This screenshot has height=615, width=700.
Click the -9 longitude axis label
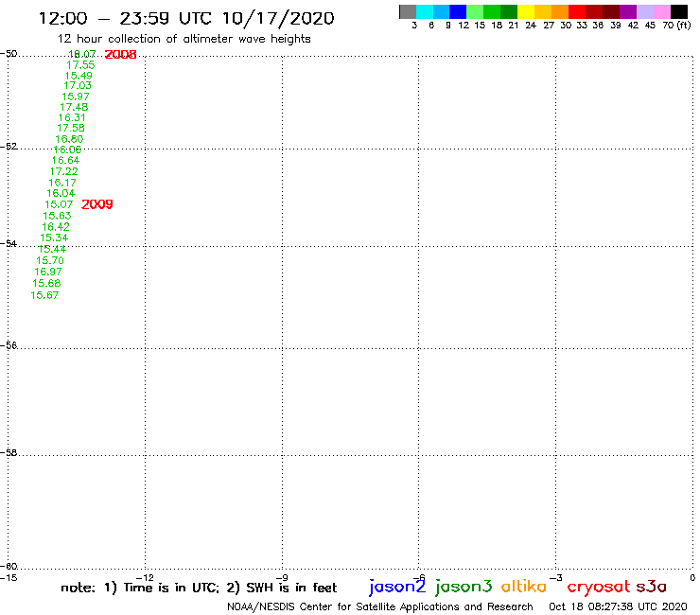pos(282,578)
